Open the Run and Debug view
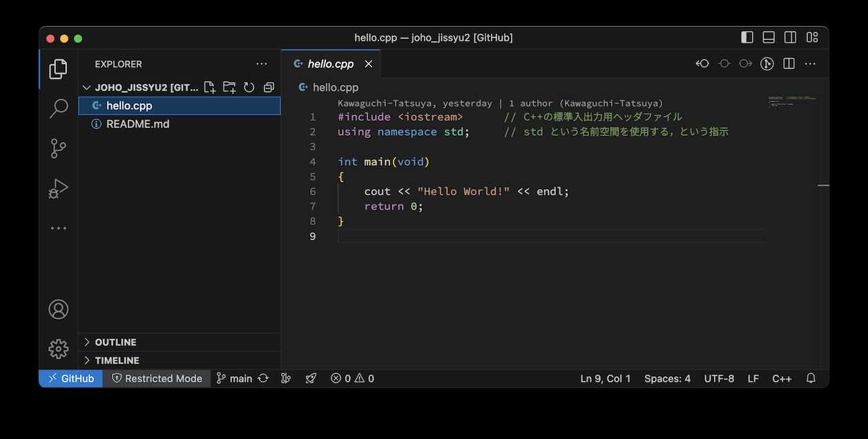The height and width of the screenshot is (439, 868). pos(59,188)
